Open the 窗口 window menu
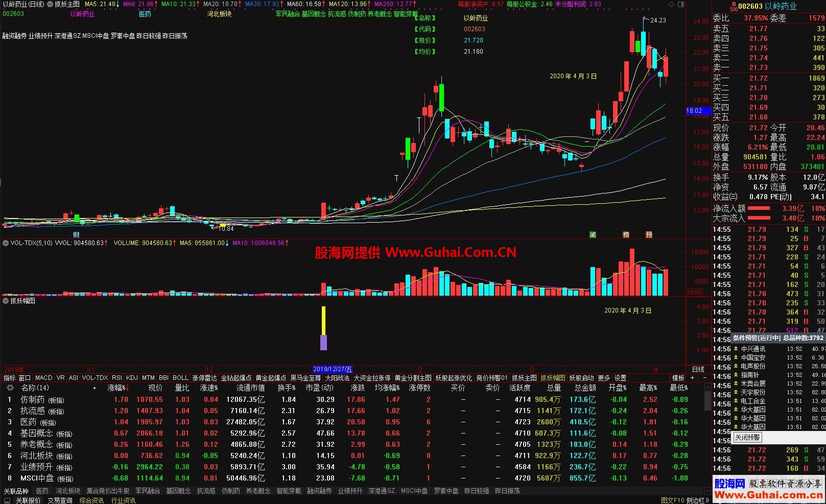Screen dimensions: 826x504 tap(25, 378)
